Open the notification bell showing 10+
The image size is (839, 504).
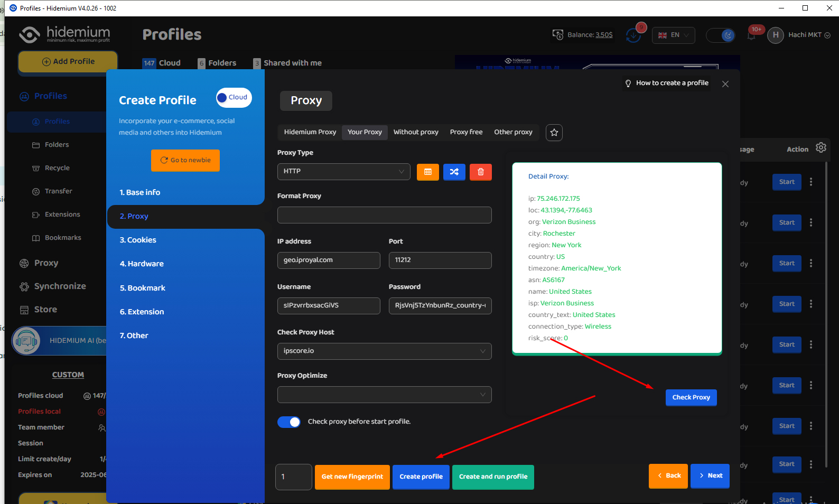[x=751, y=35]
